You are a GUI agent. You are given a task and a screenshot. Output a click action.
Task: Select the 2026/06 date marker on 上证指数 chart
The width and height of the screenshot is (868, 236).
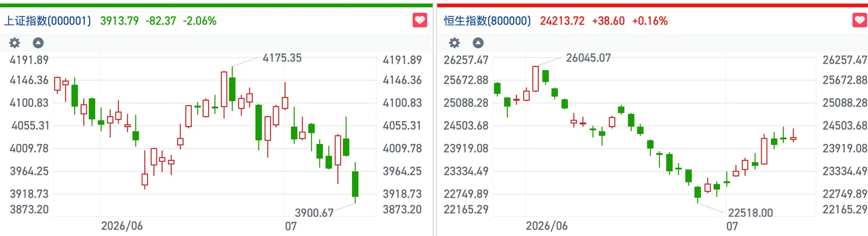pyautogui.click(x=122, y=226)
